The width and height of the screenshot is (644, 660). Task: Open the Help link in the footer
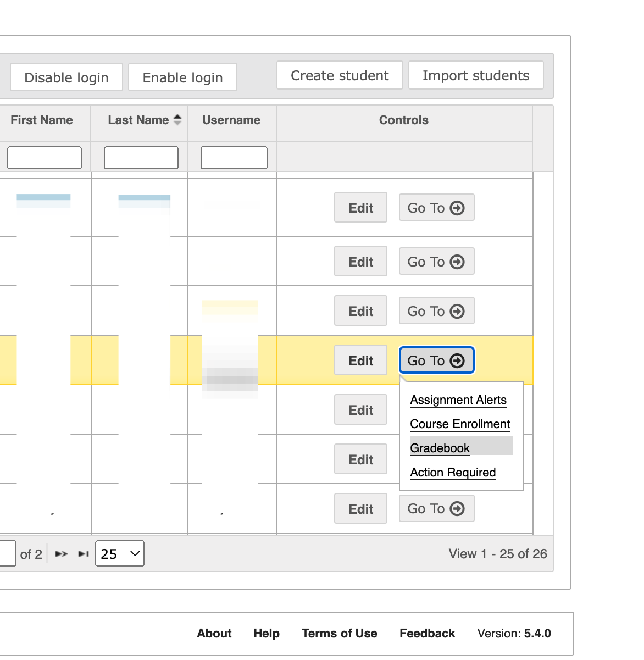267,633
